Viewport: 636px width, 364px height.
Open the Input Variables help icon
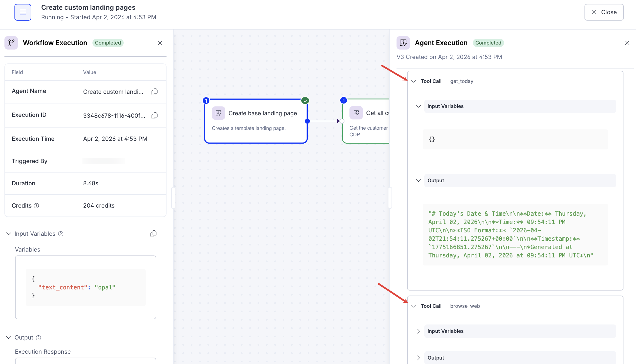(x=61, y=233)
